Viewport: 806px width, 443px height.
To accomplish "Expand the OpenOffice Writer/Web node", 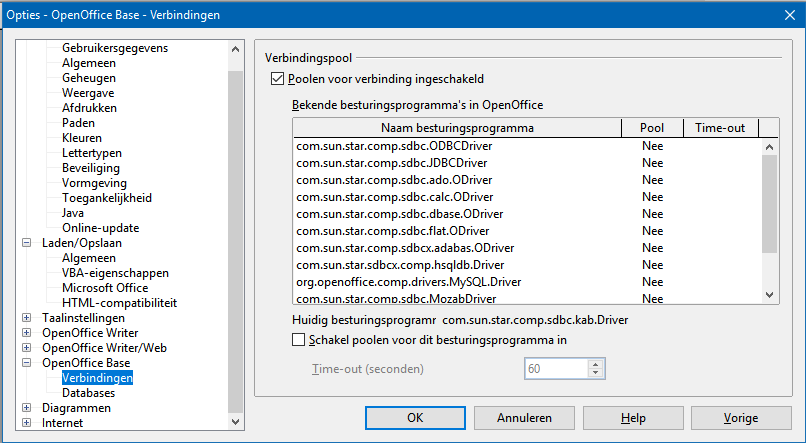I will point(27,348).
